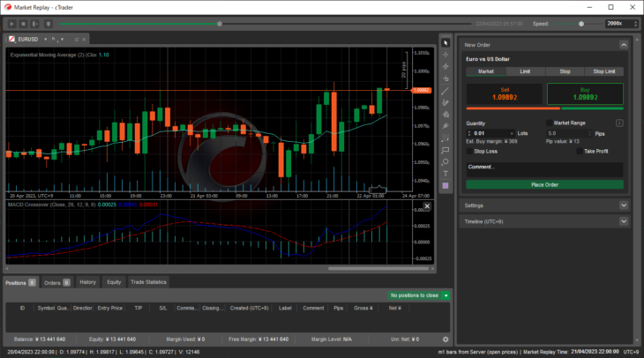The width and height of the screenshot is (644, 358).
Task: Click the Comment input field
Action: pos(544,169)
